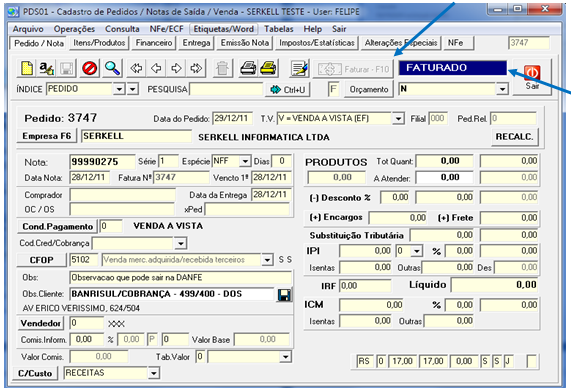Switch to the Itens/Produtos tab
This screenshot has width=571, height=392.
(99, 43)
